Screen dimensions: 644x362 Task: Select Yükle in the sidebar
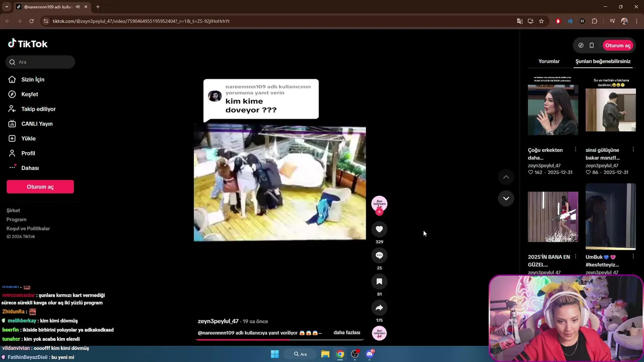pos(28,138)
